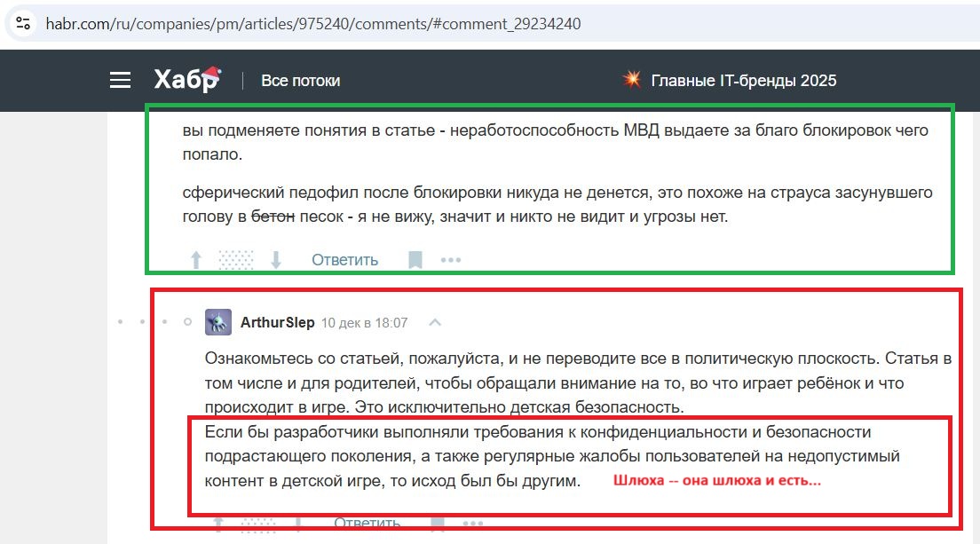Bookmark the top comment
Image resolution: width=980 pixels, height=544 pixels.
414,259
